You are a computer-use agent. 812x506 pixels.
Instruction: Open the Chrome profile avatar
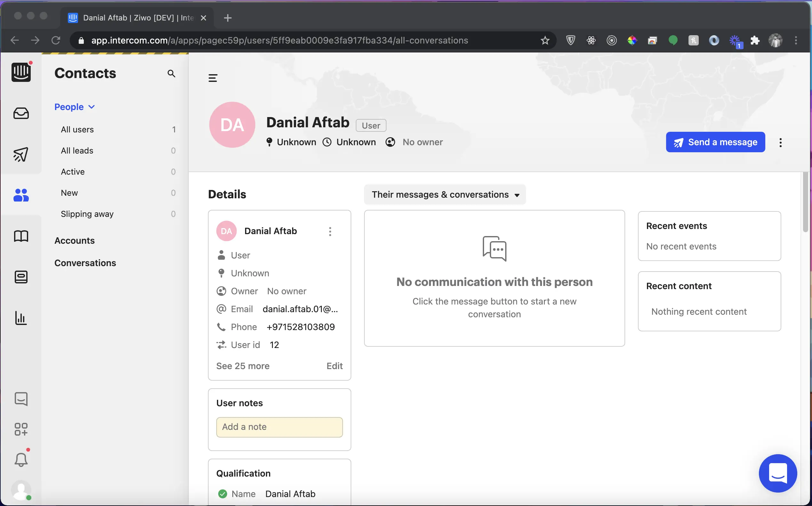[776, 41]
